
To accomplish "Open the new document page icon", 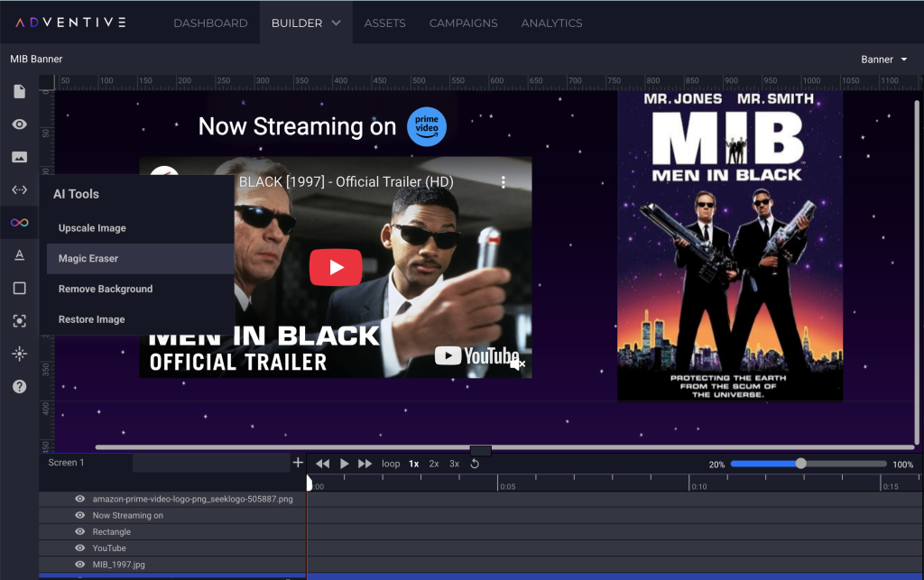I will pos(20,91).
